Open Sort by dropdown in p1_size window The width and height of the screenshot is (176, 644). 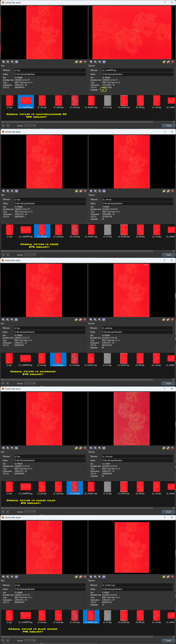point(30,255)
